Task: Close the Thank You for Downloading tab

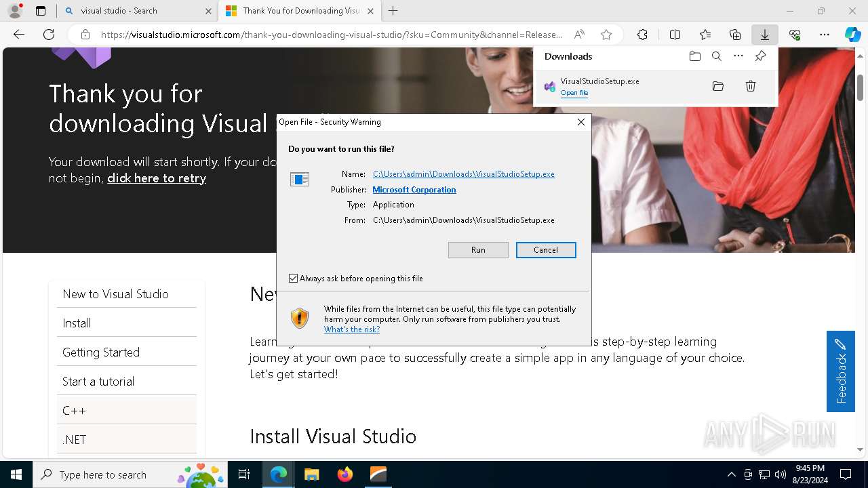Action: coord(370,11)
